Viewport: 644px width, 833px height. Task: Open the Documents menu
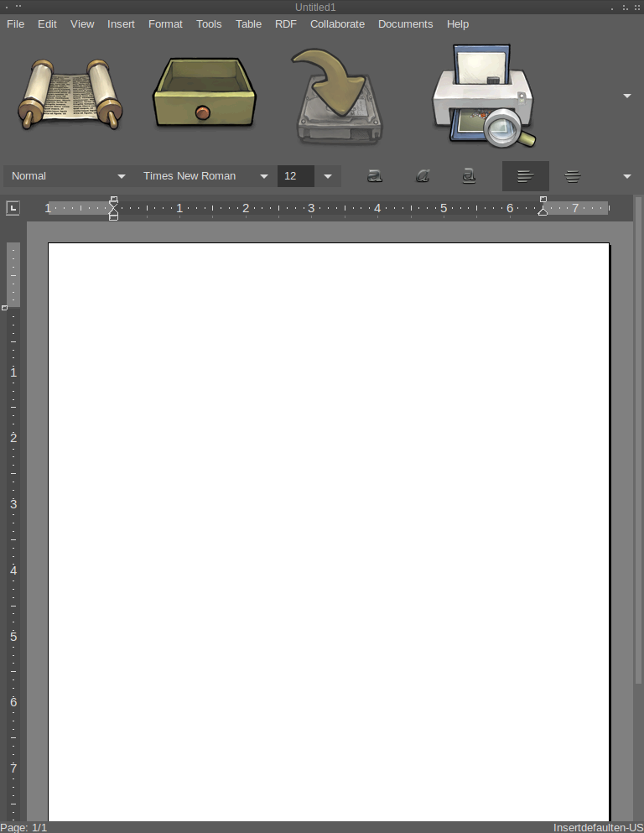(x=405, y=23)
